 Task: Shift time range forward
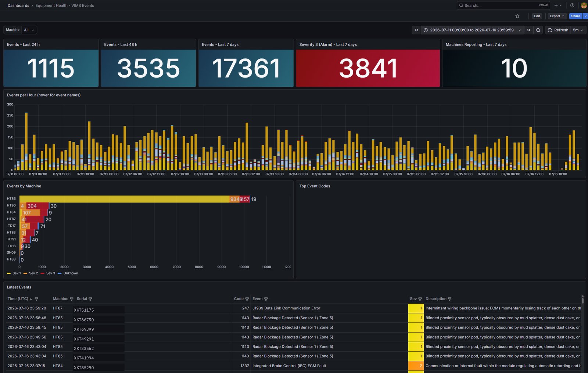click(529, 30)
